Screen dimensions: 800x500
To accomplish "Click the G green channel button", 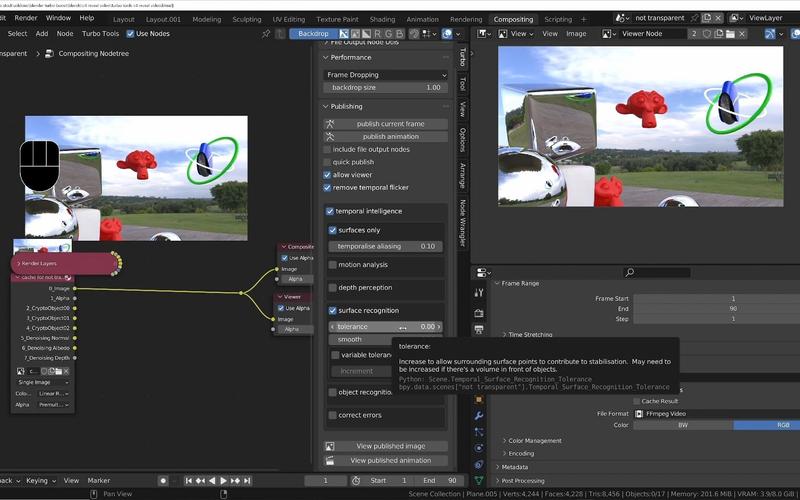I will (389, 34).
